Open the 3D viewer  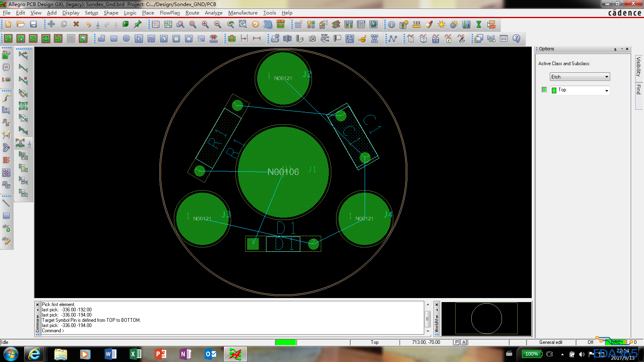click(268, 25)
